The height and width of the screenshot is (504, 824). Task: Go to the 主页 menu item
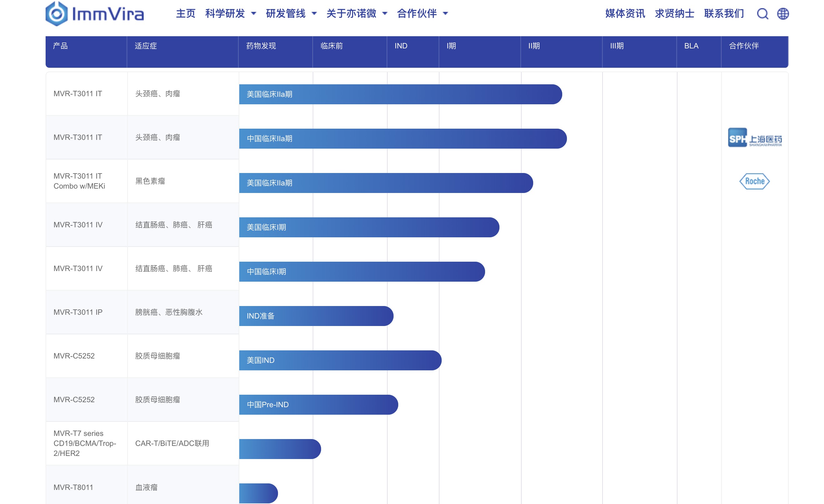click(186, 14)
